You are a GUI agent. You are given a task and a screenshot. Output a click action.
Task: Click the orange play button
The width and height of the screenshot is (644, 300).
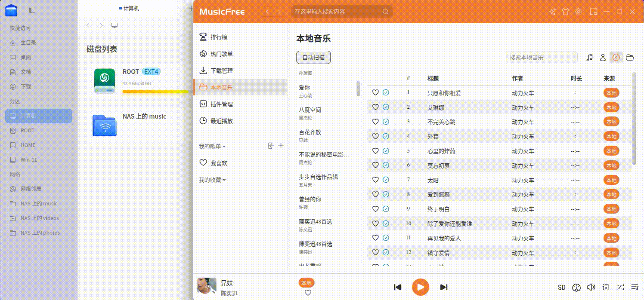(x=421, y=287)
